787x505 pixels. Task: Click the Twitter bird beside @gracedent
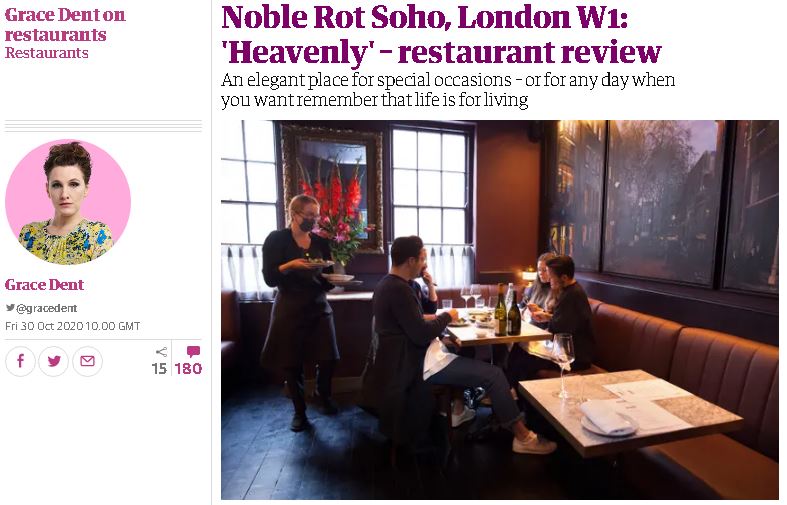pyautogui.click(x=10, y=308)
